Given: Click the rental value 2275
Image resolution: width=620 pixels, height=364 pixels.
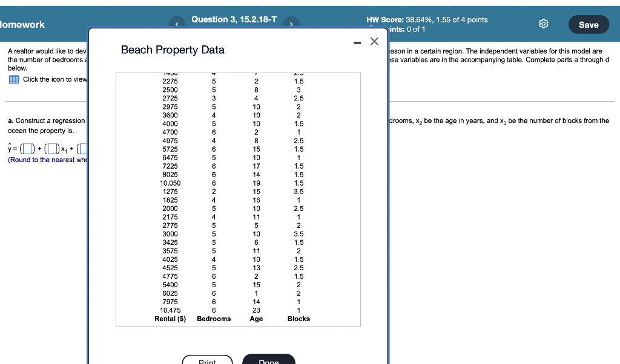Looking at the screenshot, I should tap(170, 82).
